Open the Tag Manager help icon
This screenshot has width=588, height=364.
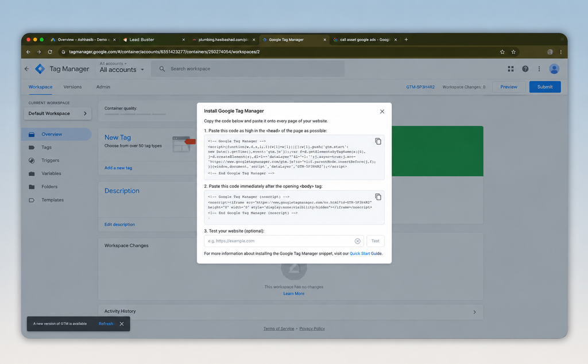(525, 69)
